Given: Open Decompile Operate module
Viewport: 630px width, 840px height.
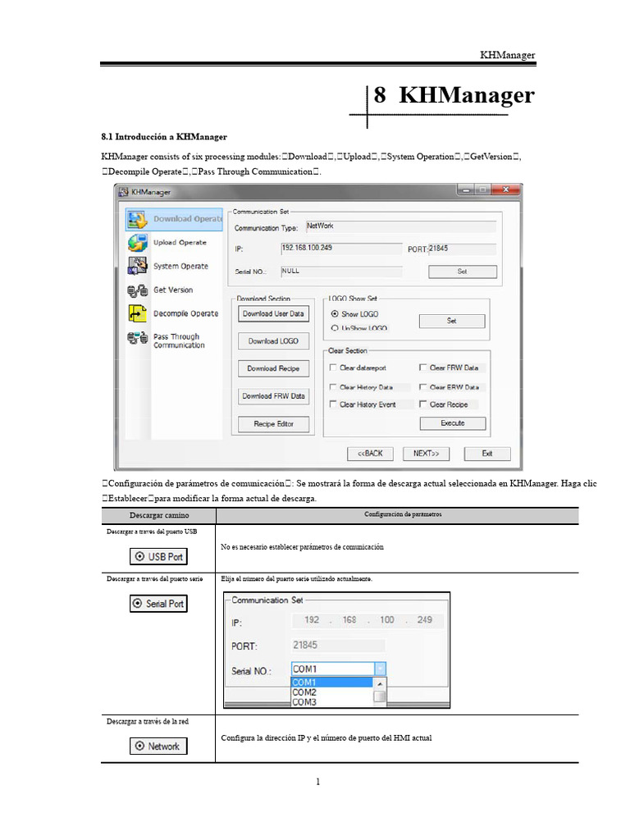Looking at the screenshot, I should [x=185, y=313].
